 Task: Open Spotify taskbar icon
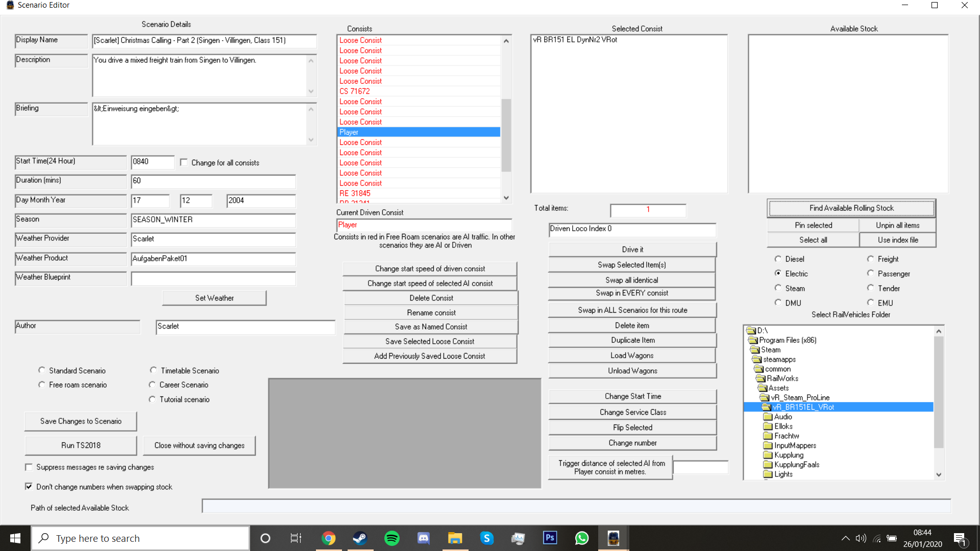point(391,538)
